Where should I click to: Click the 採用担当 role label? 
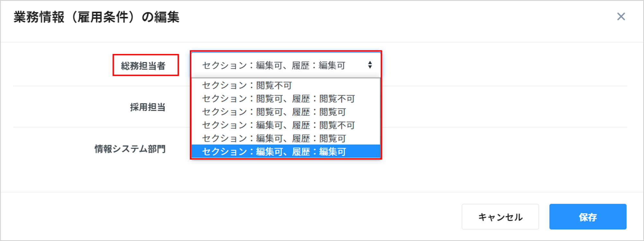tap(148, 107)
